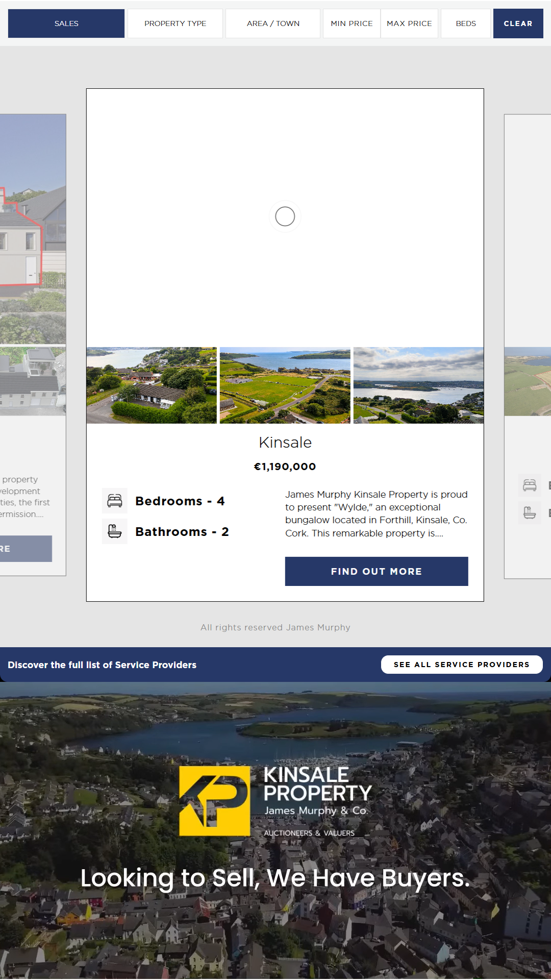The width and height of the screenshot is (551, 980).
Task: Clear all search filters
Action: pyautogui.click(x=518, y=23)
